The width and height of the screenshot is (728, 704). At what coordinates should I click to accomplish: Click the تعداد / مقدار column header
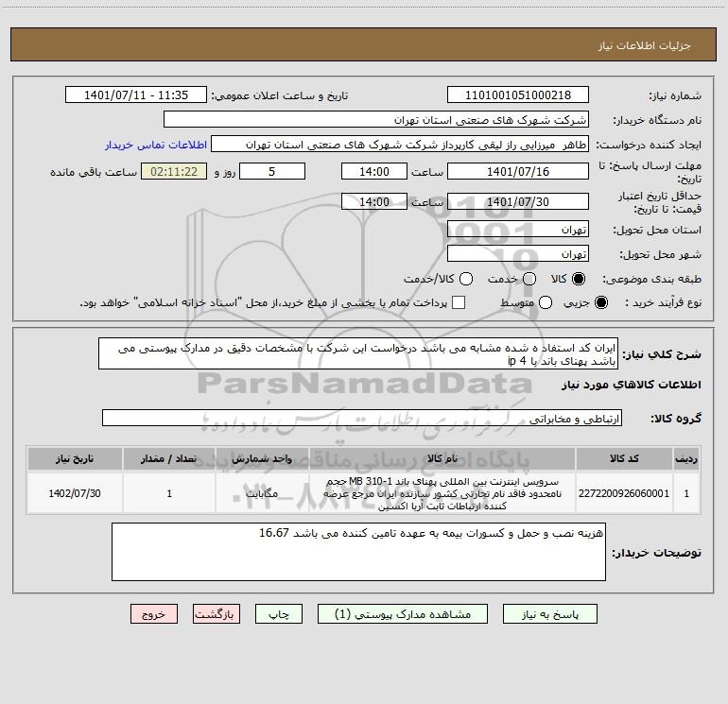click(169, 458)
